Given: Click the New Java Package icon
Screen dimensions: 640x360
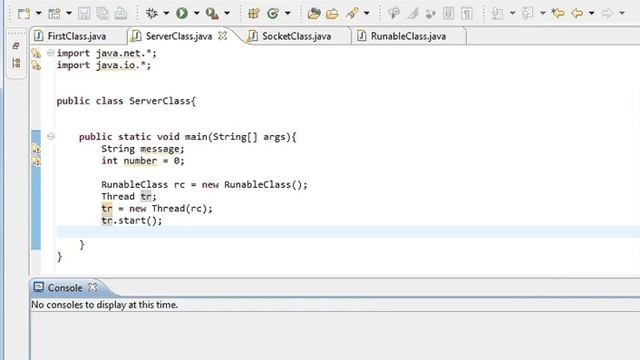Looking at the screenshot, I should tap(254, 13).
